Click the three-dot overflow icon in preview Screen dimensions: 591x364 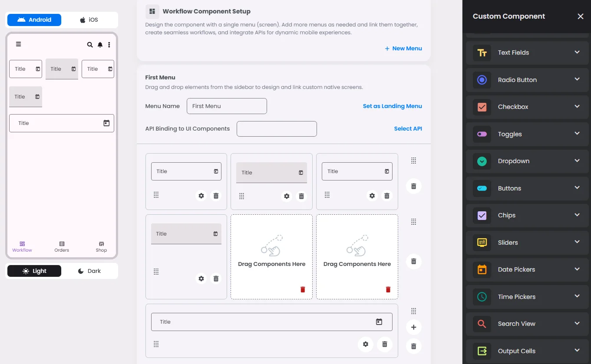pyautogui.click(x=109, y=45)
